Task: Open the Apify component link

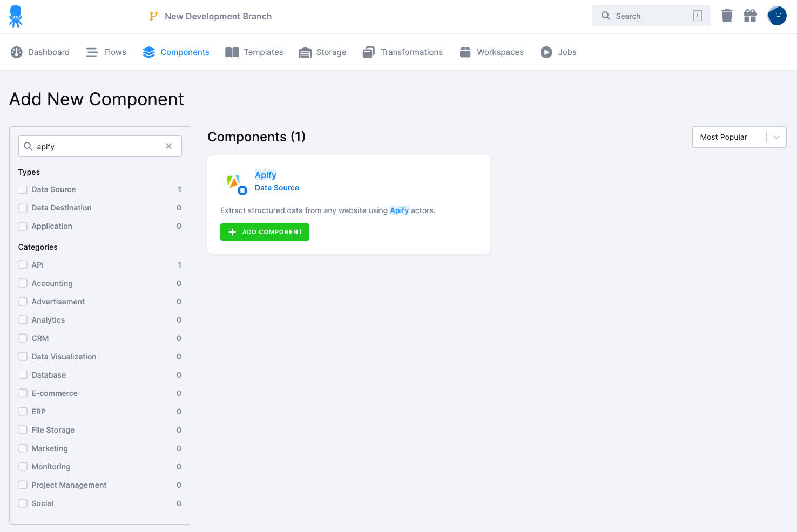Action: tap(265, 175)
